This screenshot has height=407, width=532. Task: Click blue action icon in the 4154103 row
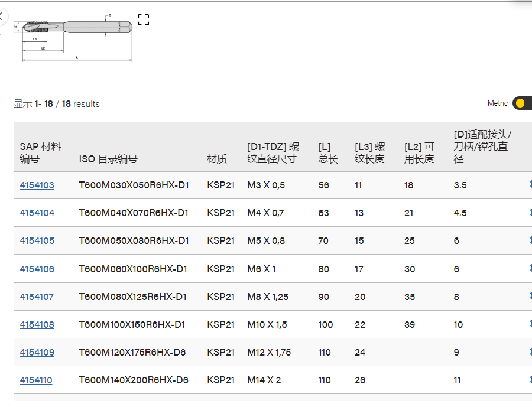(530, 185)
